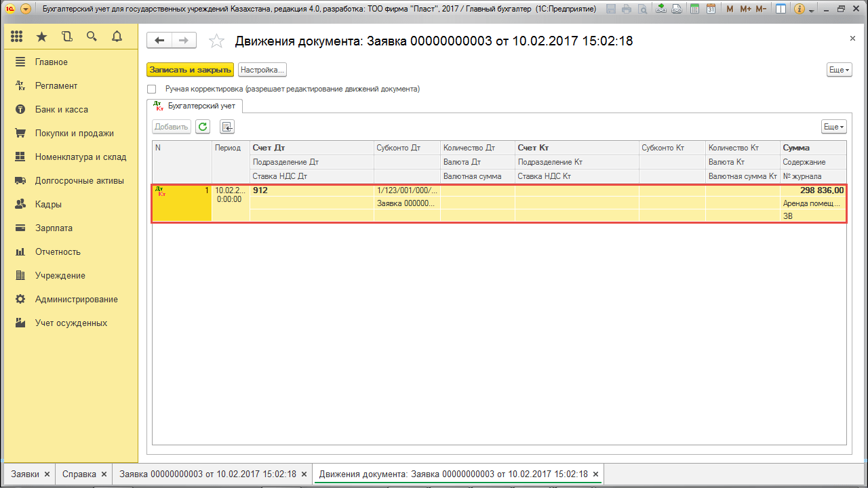Screen dimensions: 868x488
Task: Open the Еще dropdown above the table
Action: coord(833,126)
